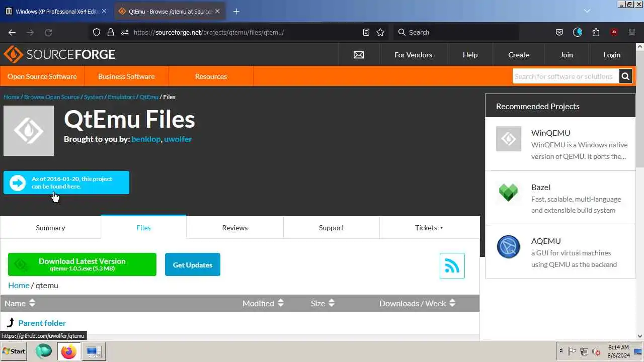Open the Pocket save icon
Image resolution: width=644 pixels, height=362 pixels.
point(559,32)
